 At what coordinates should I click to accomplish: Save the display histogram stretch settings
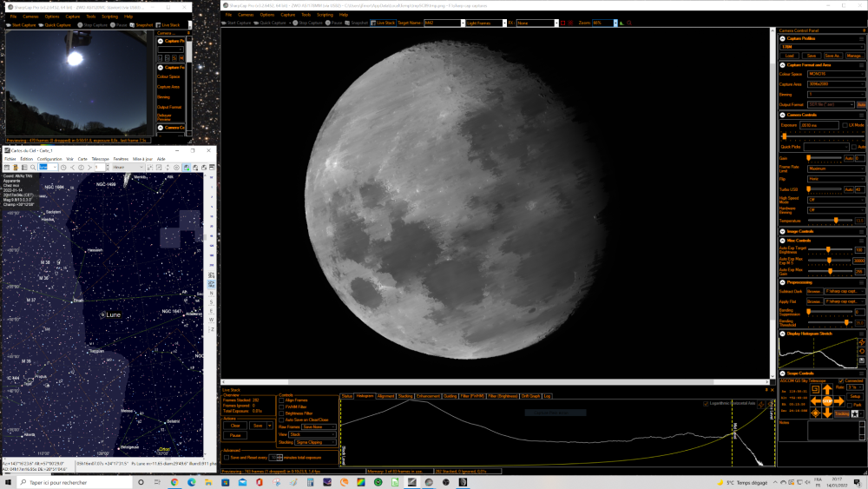coord(862,360)
